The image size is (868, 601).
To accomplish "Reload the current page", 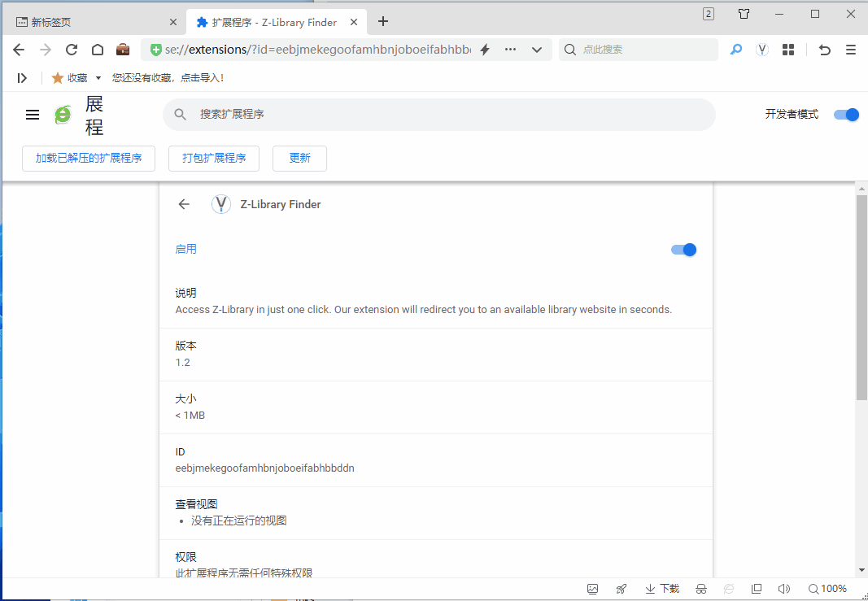I will pyautogui.click(x=72, y=50).
